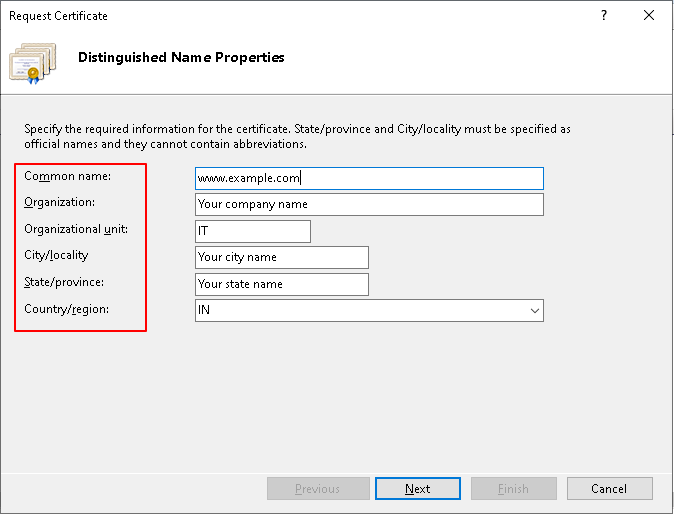674x515 pixels.
Task: Click the "State/province:" label
Action: coord(64,283)
